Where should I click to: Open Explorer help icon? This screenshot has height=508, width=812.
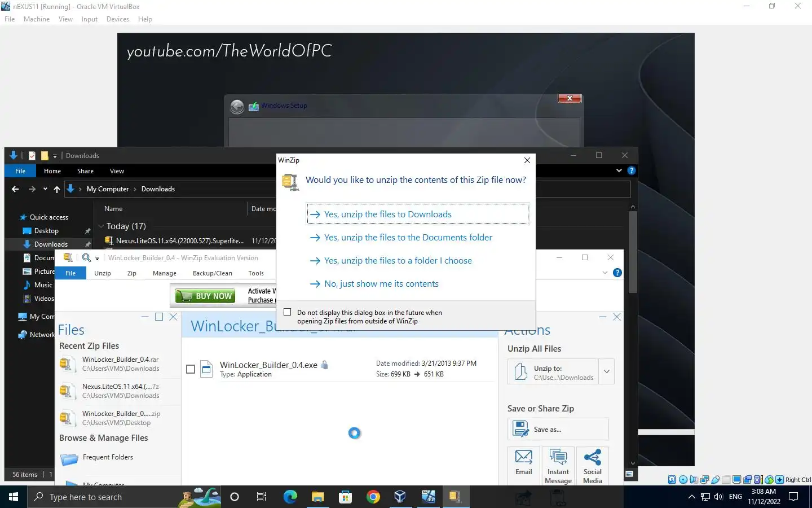(x=632, y=170)
